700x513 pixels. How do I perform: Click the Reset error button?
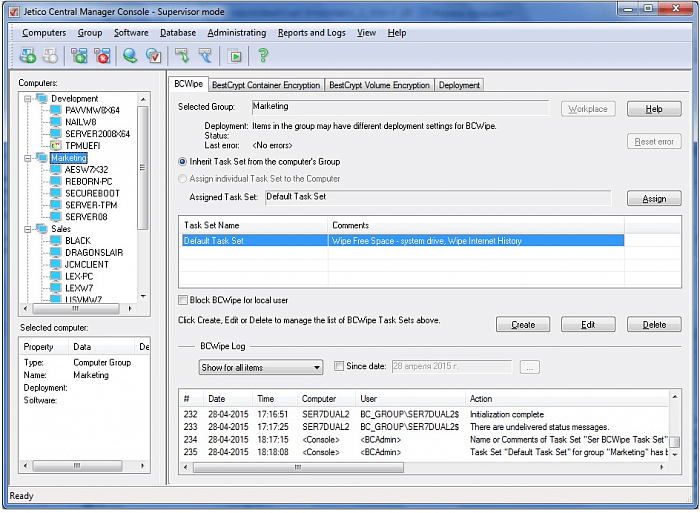[654, 142]
